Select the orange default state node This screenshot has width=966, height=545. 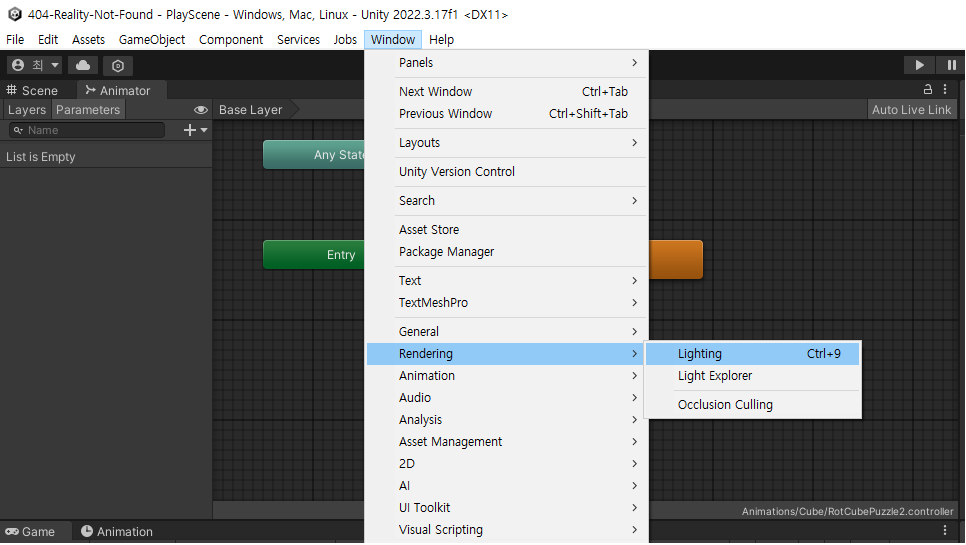(x=676, y=259)
